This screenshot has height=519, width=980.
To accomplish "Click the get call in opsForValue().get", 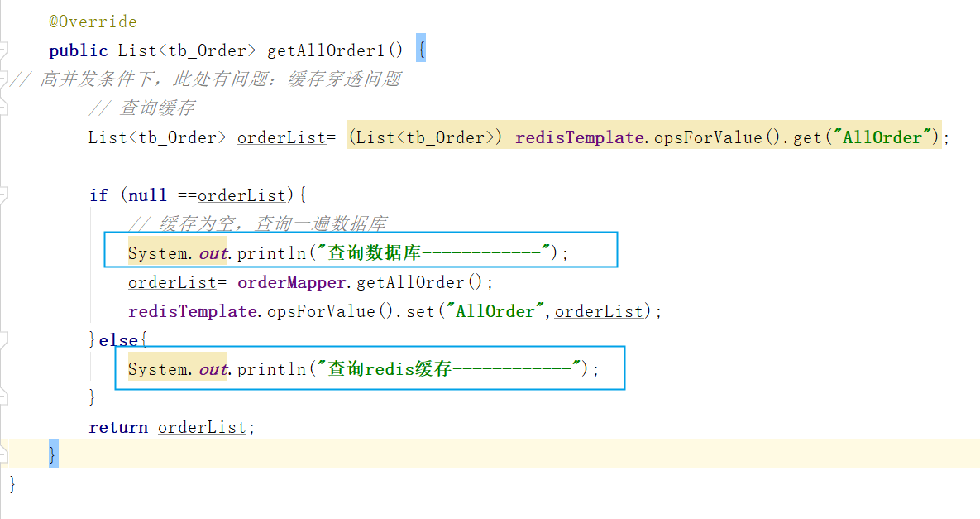I will coord(807,137).
